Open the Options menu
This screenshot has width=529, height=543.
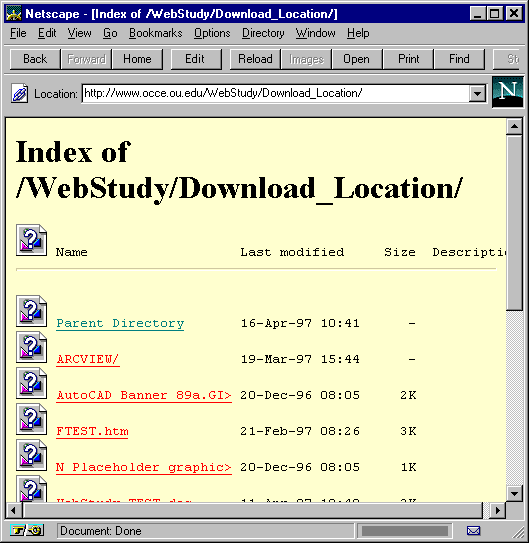[212, 33]
